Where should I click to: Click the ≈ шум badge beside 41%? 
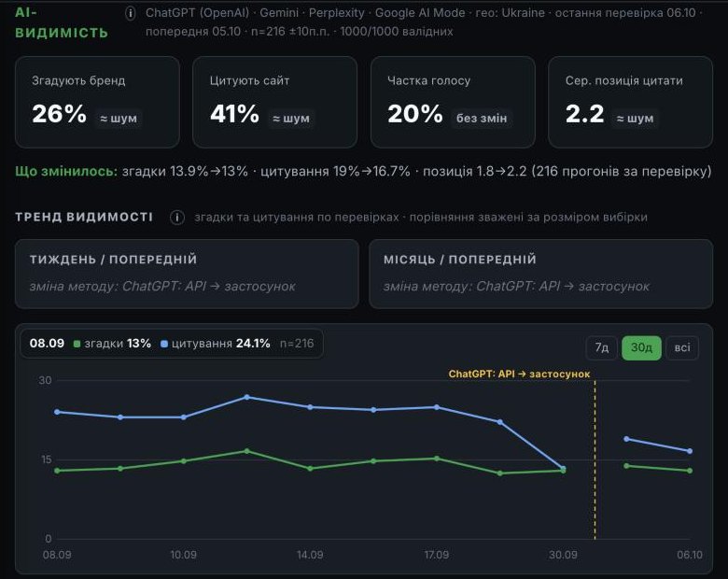[291, 119]
